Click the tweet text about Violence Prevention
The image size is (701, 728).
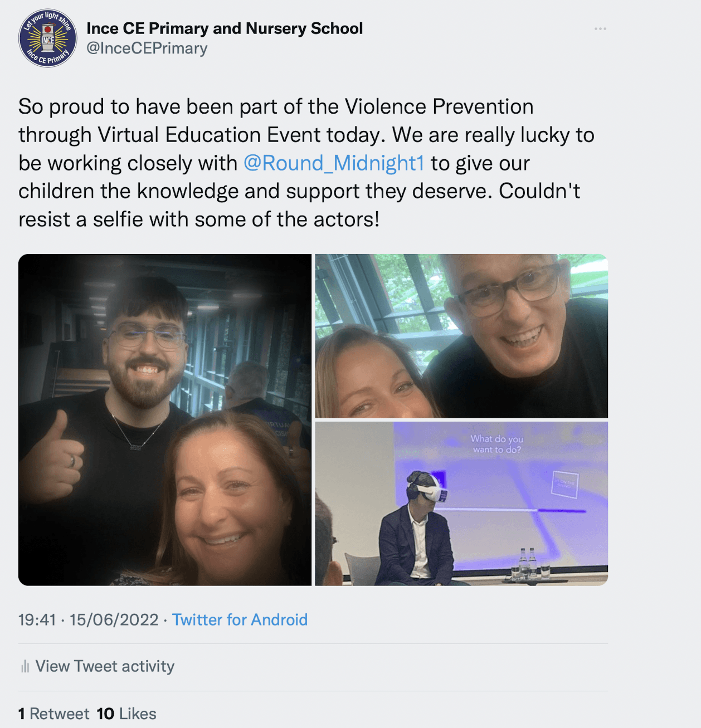pos(306,163)
